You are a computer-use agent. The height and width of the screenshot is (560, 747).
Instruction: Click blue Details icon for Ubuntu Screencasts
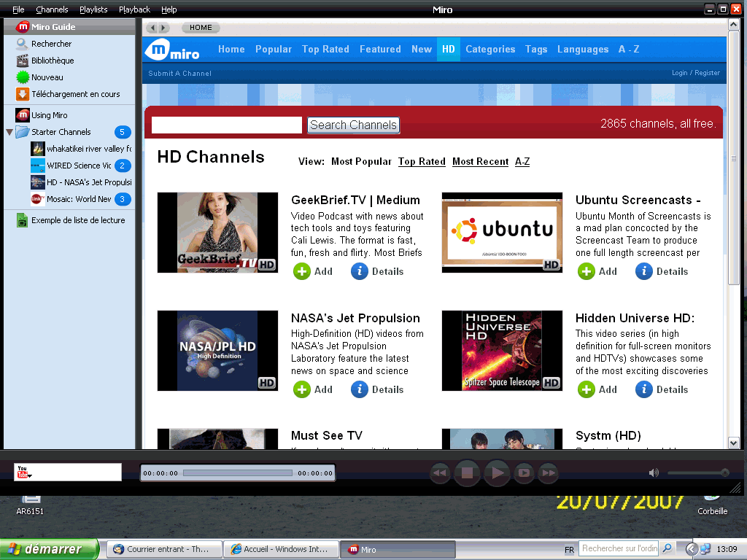point(643,271)
